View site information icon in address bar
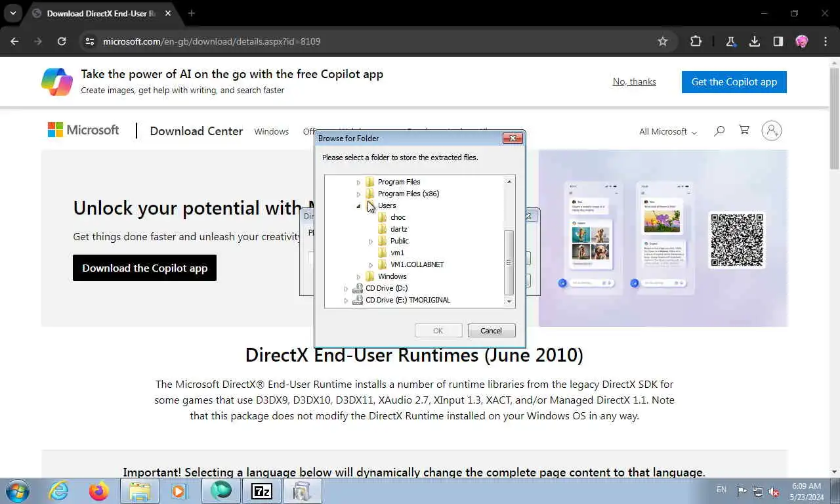Viewport: 840px width, 504px height. [90, 41]
